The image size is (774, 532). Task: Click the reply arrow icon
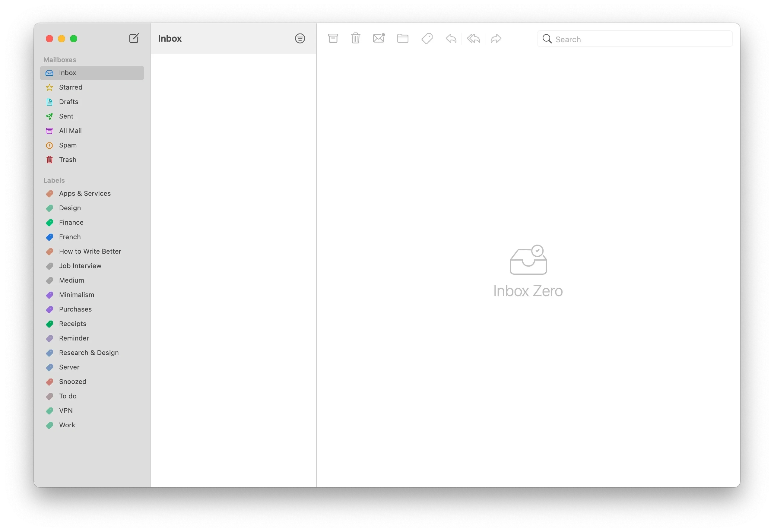[x=451, y=38]
